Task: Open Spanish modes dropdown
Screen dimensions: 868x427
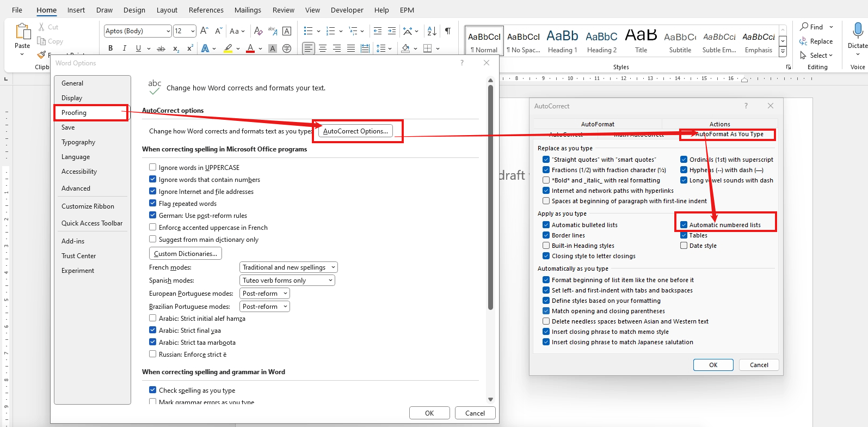Action: coord(287,280)
